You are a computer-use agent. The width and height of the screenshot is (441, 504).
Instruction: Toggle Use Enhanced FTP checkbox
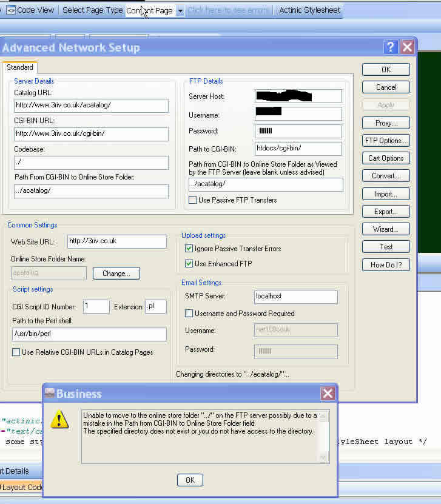point(189,264)
